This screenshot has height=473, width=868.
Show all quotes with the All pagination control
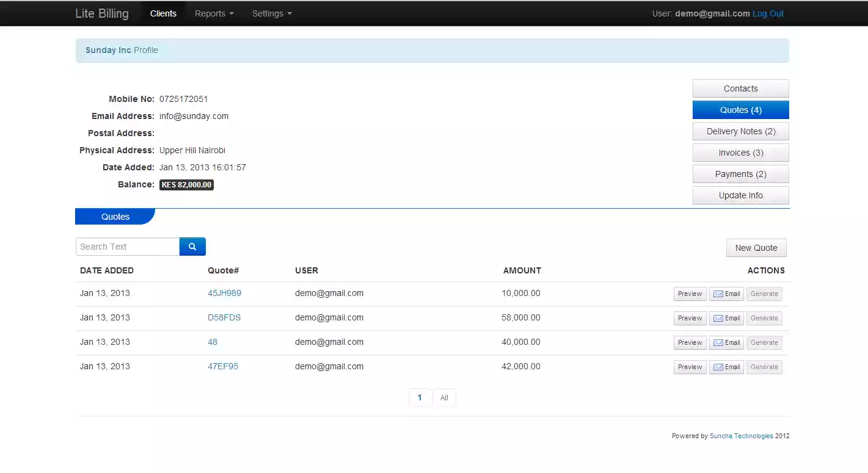444,397
